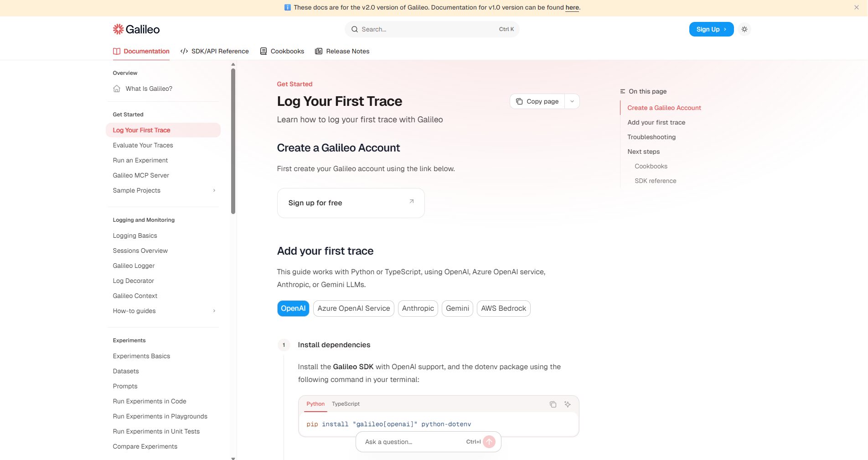Click the Sign Up button
The width and height of the screenshot is (868, 460).
[x=711, y=29]
